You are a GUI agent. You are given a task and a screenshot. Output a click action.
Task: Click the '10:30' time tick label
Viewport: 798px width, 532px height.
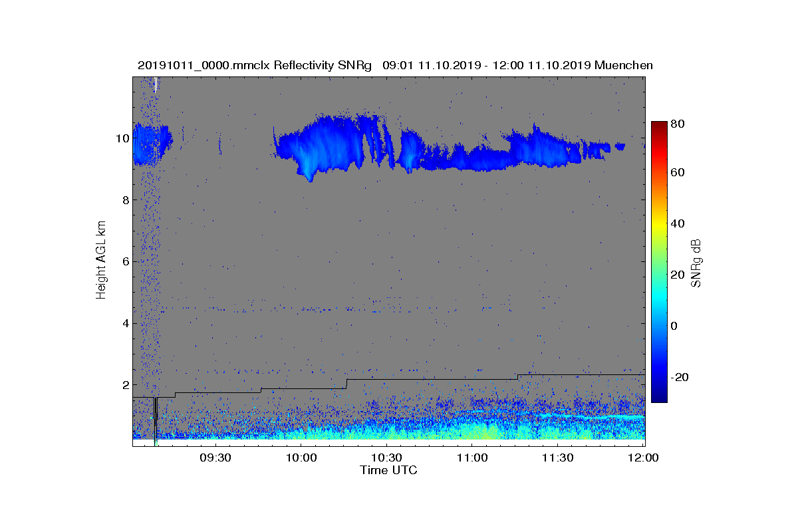pyautogui.click(x=386, y=458)
